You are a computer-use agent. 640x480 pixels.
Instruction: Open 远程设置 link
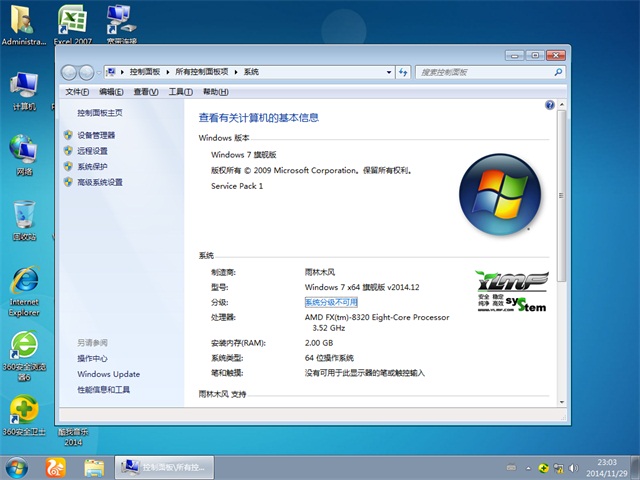[92, 151]
